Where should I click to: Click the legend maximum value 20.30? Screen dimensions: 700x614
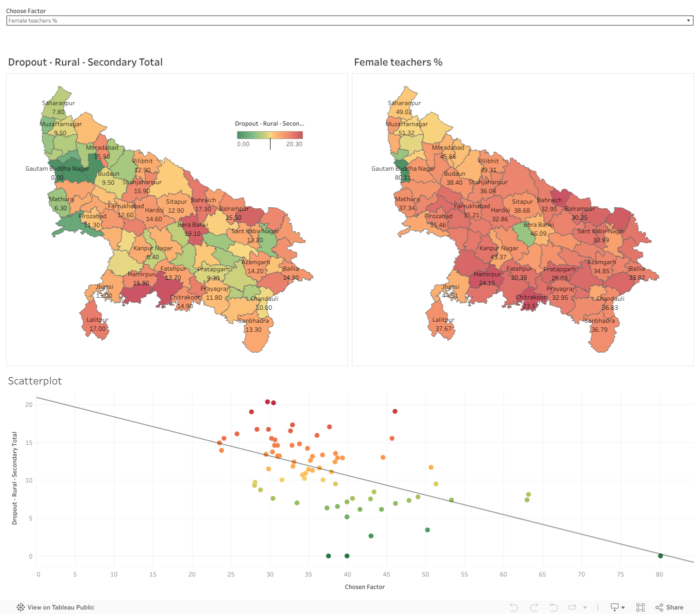pos(294,144)
